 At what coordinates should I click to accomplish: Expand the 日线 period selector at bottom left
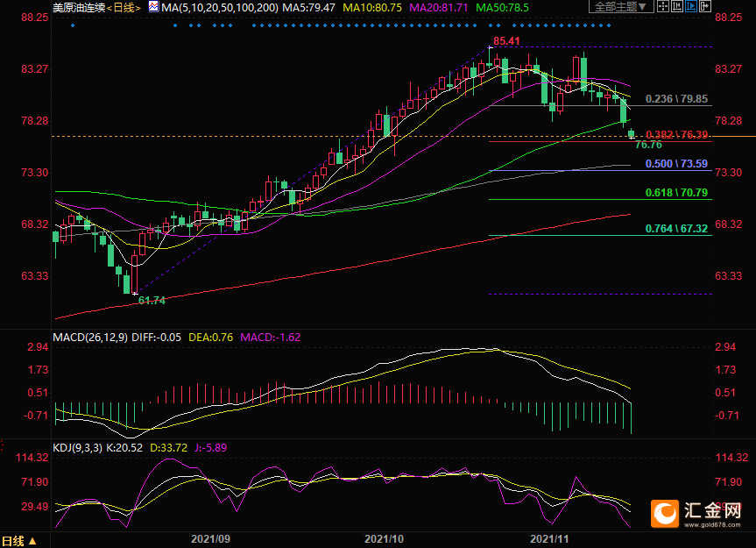tap(18, 541)
